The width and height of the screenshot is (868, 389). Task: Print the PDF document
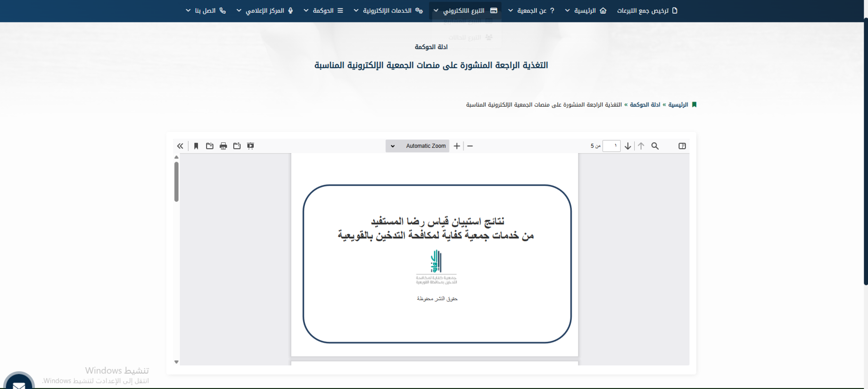(223, 146)
